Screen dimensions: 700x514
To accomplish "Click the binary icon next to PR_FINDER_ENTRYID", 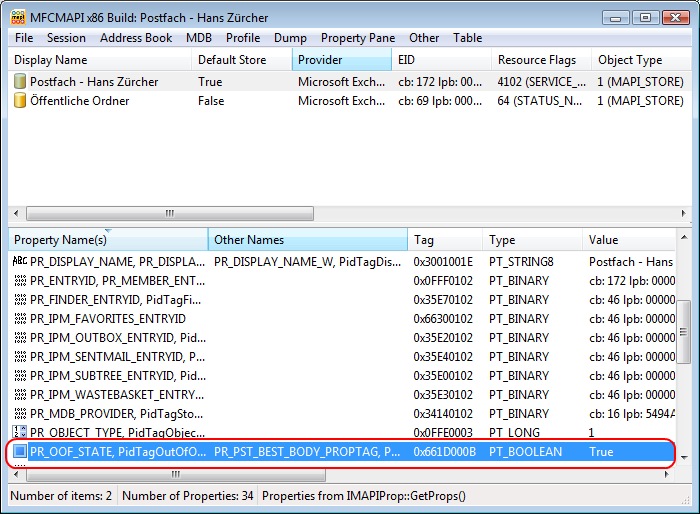I will [20, 300].
